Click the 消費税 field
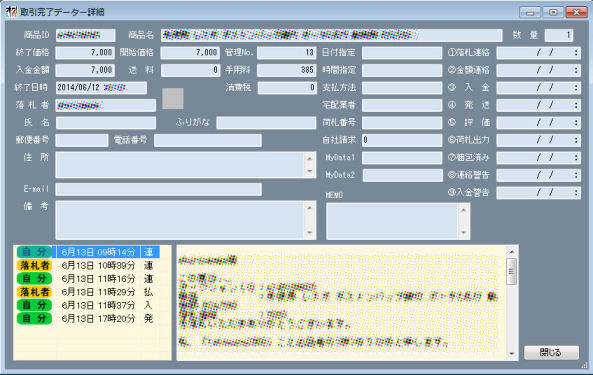Viewport: 593px width, 375px height. 287,88
